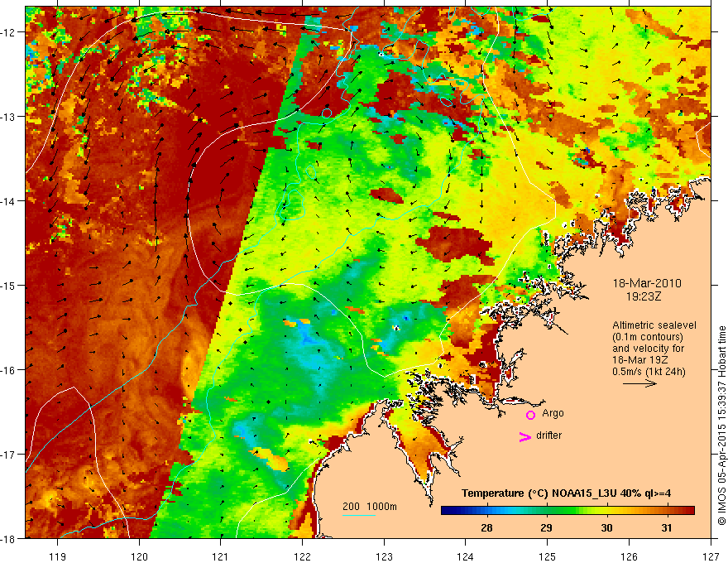728x563 pixels.
Task: Click the color bar label '31'
Action: (x=666, y=527)
